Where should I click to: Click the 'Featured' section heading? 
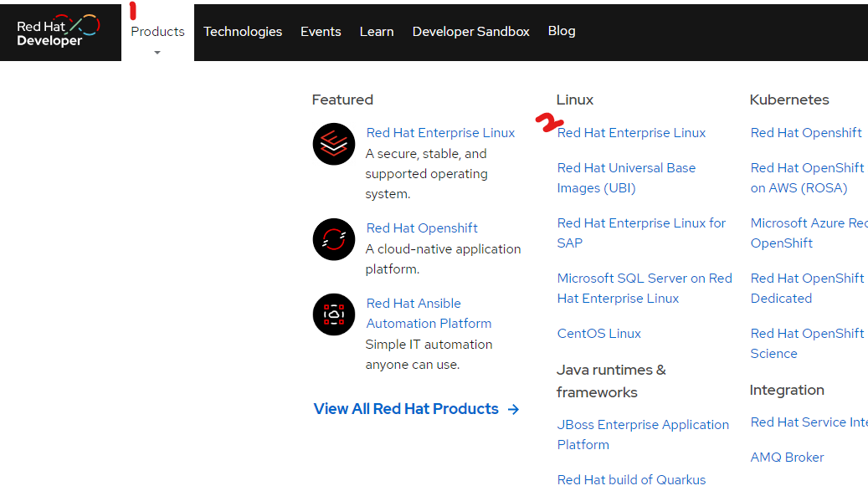[342, 100]
